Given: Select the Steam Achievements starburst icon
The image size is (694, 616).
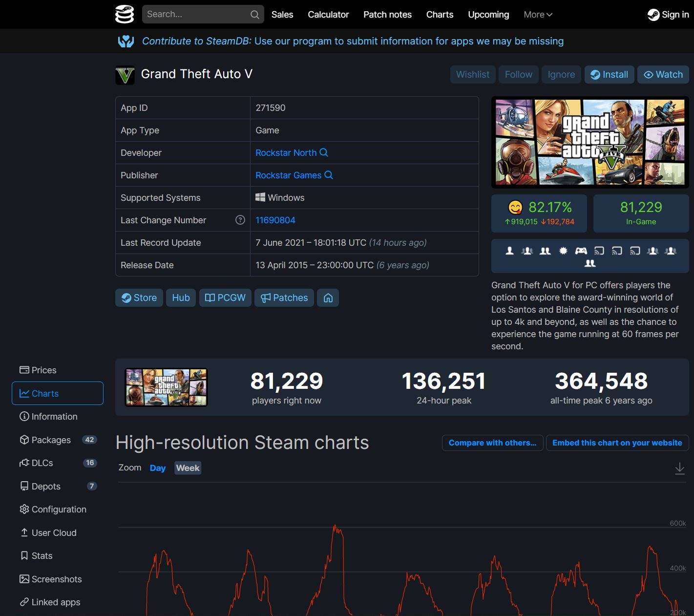Looking at the screenshot, I should pos(563,251).
